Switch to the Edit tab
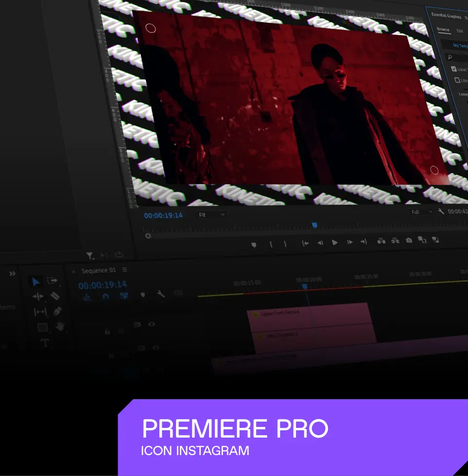This screenshot has width=468, height=476. [460, 31]
